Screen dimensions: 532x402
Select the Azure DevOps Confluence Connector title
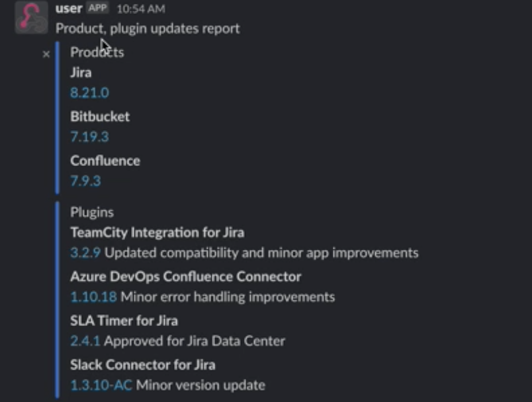(x=185, y=276)
